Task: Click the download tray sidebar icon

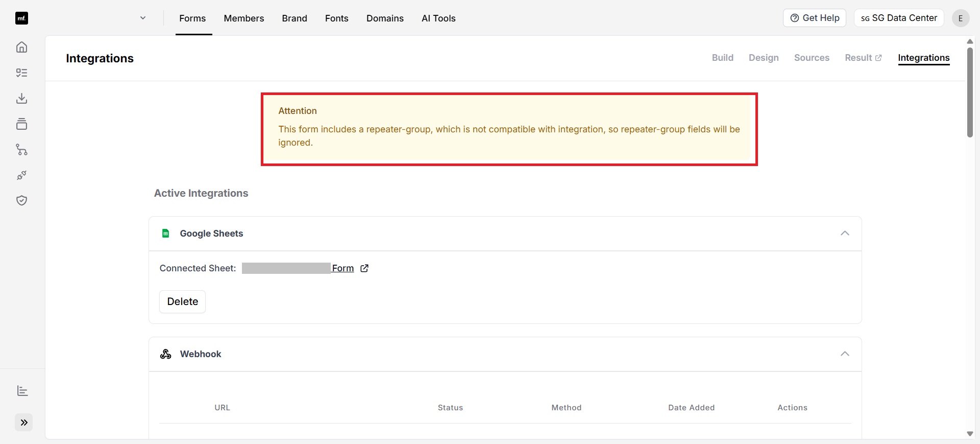Action: (x=21, y=98)
